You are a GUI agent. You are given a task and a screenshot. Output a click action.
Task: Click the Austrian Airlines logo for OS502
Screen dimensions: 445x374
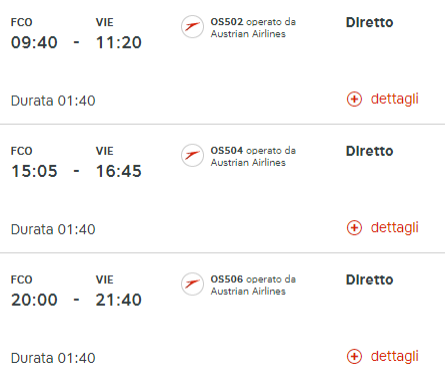[x=192, y=27]
